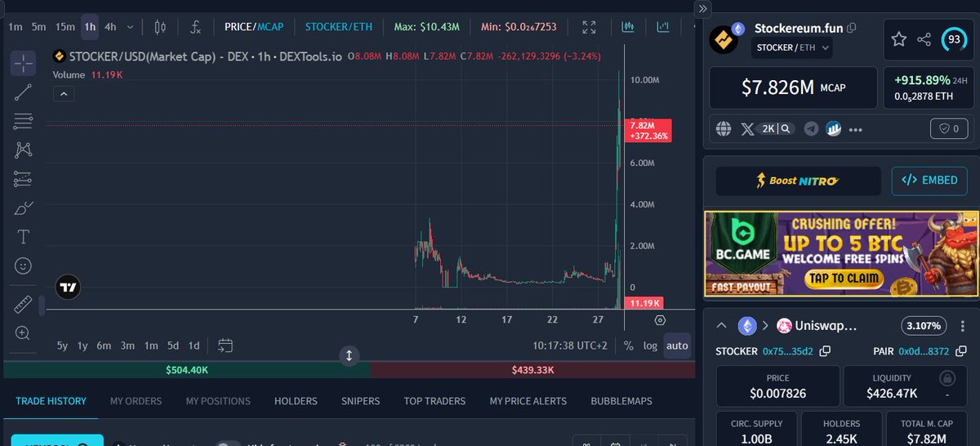This screenshot has width=980, height=446.
Task: Switch to the TOP TRADERS tab
Action: (434, 401)
